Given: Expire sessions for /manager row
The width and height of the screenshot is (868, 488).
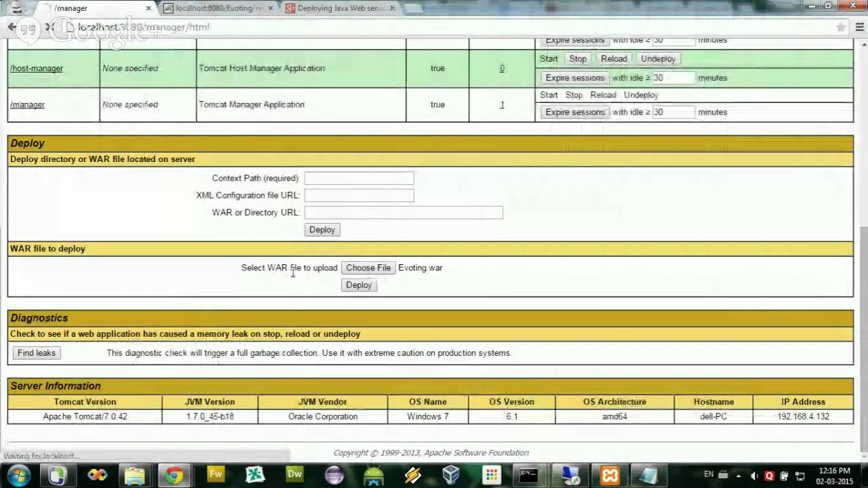Looking at the screenshot, I should click(575, 113).
